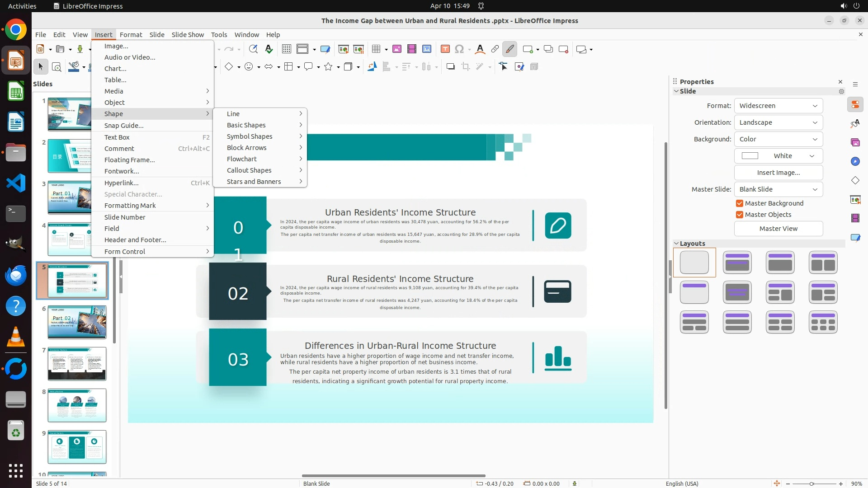Choose Text Box from Insert menu
Screen dimensions: 868x488
coord(117,137)
